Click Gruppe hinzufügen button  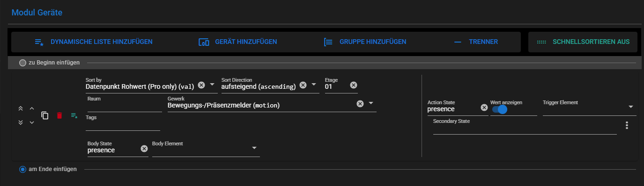tap(365, 42)
